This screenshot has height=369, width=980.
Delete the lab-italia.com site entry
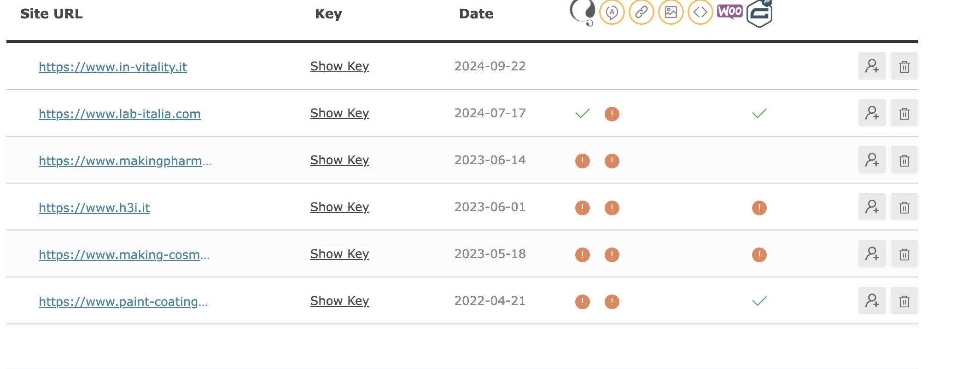point(904,113)
